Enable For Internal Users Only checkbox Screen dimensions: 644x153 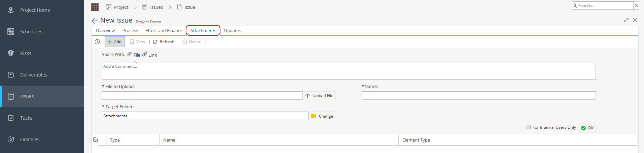pos(529,127)
